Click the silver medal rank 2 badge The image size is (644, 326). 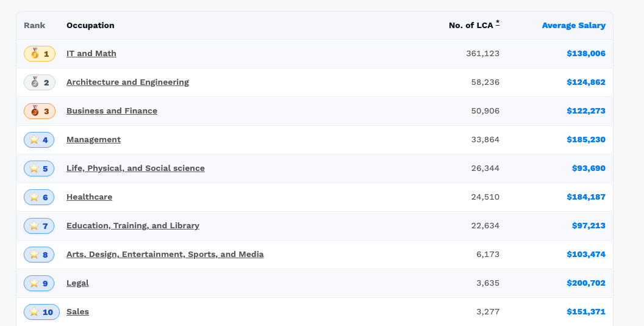(40, 82)
